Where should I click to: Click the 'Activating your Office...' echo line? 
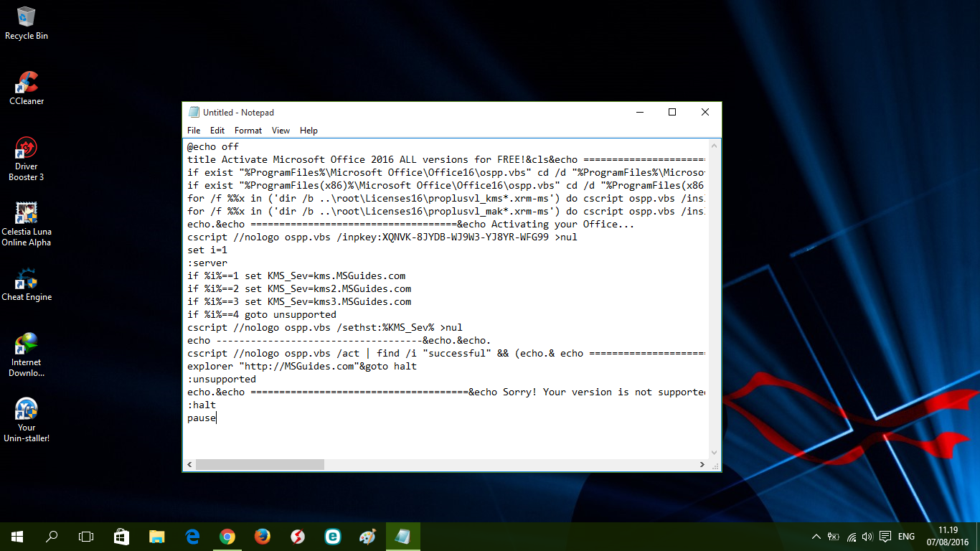[411, 225]
